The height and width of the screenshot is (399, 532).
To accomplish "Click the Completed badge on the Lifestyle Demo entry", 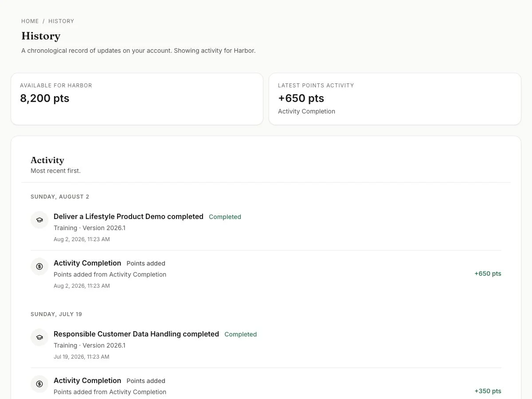I will (x=225, y=217).
